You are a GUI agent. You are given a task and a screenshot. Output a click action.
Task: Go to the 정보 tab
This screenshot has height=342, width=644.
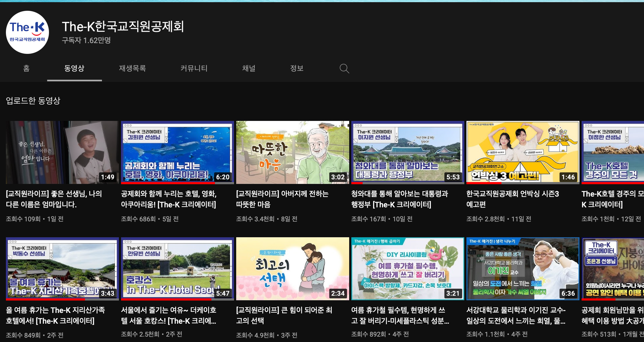297,68
